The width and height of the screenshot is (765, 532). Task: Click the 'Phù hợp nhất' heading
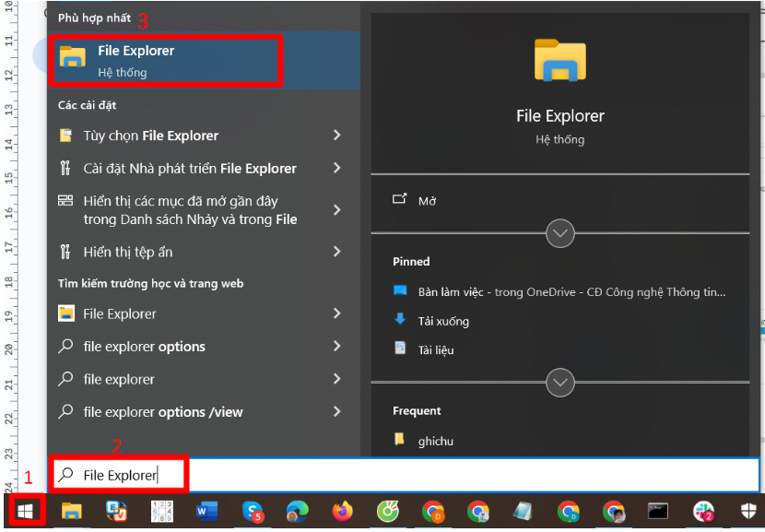(x=94, y=18)
